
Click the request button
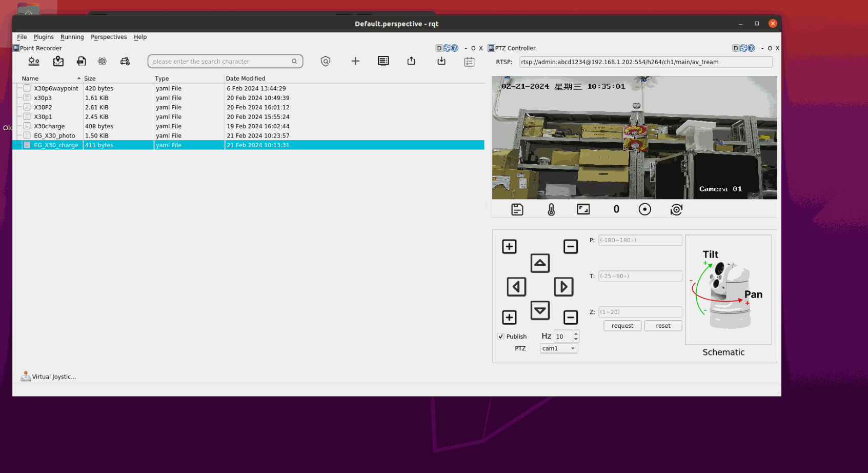point(622,326)
